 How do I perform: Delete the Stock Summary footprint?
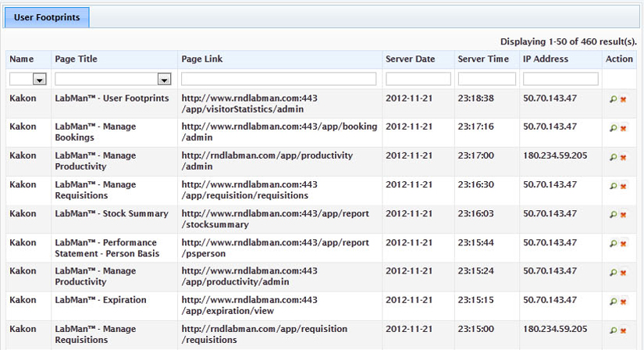pyautogui.click(x=623, y=215)
